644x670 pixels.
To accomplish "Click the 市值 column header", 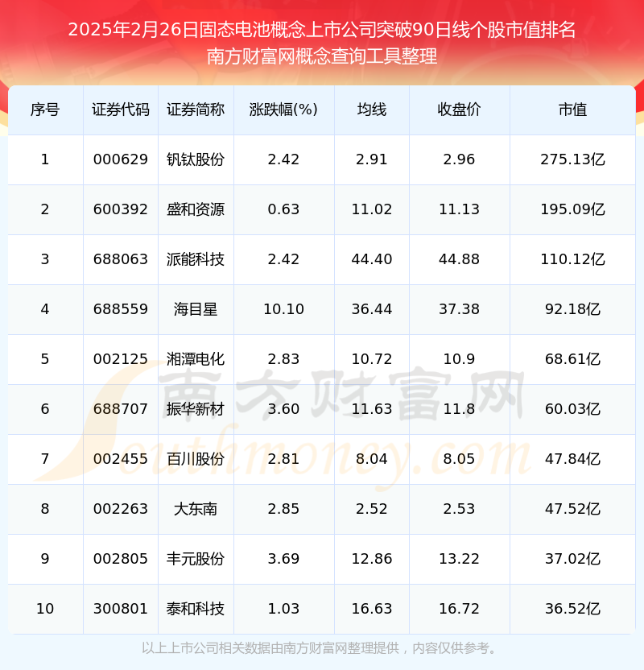I will point(572,110).
